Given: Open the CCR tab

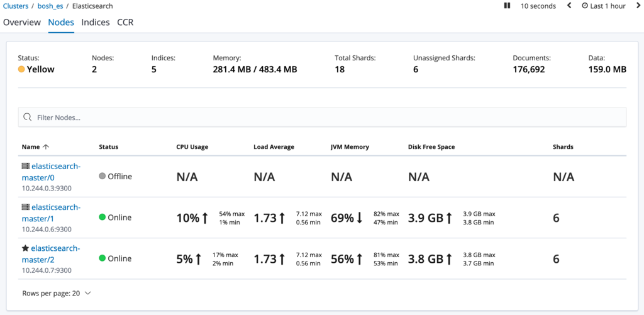Looking at the screenshot, I should (x=125, y=22).
